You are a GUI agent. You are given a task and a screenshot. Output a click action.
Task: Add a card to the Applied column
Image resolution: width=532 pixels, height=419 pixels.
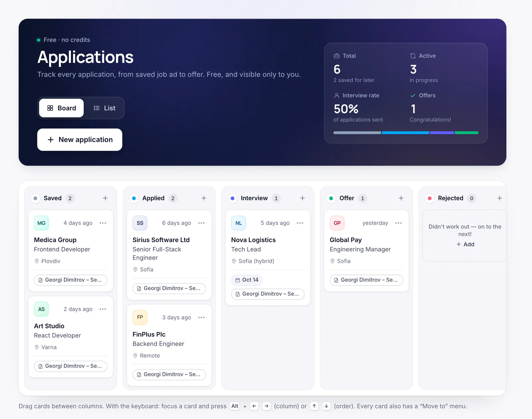pos(204,198)
